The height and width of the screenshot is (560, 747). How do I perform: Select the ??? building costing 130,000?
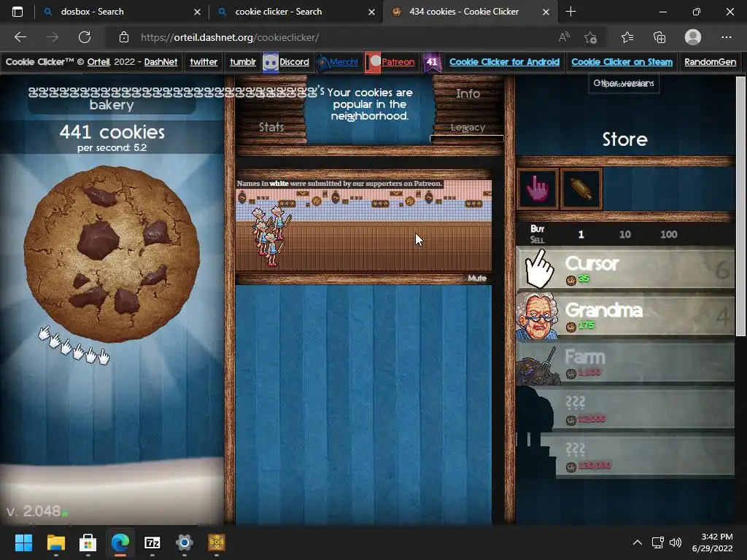pyautogui.click(x=625, y=456)
